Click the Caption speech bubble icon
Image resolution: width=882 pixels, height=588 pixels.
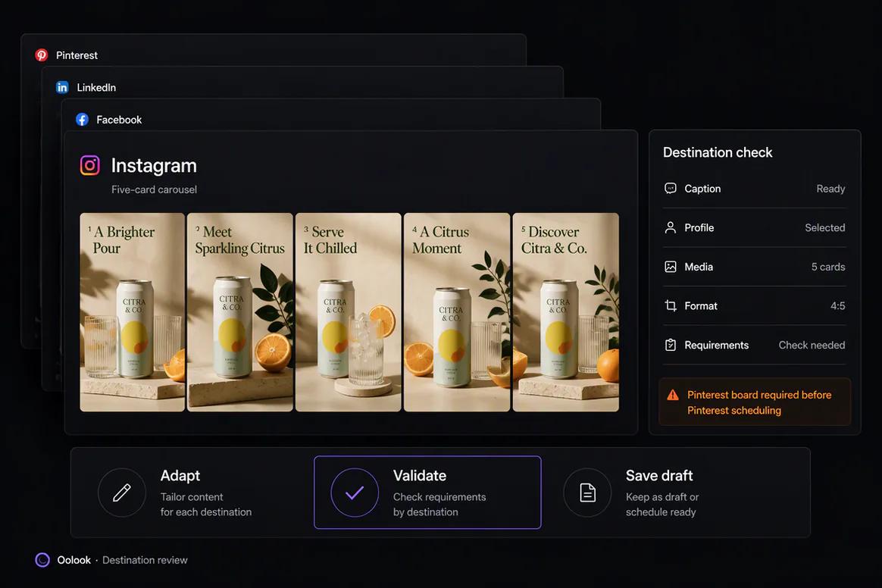671,189
